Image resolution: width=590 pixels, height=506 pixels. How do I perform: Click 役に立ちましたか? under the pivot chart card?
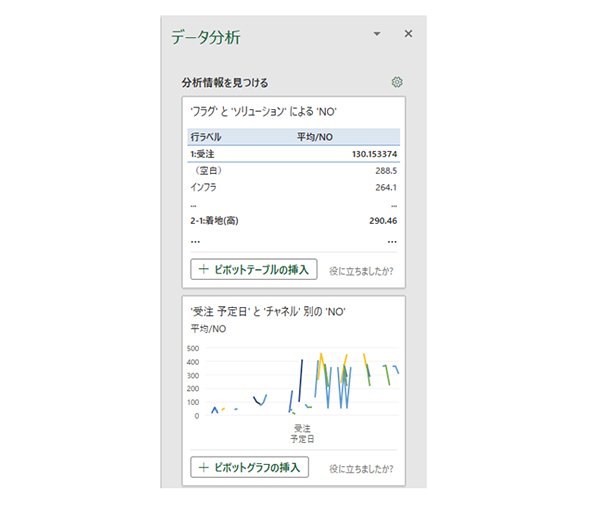pyautogui.click(x=361, y=469)
